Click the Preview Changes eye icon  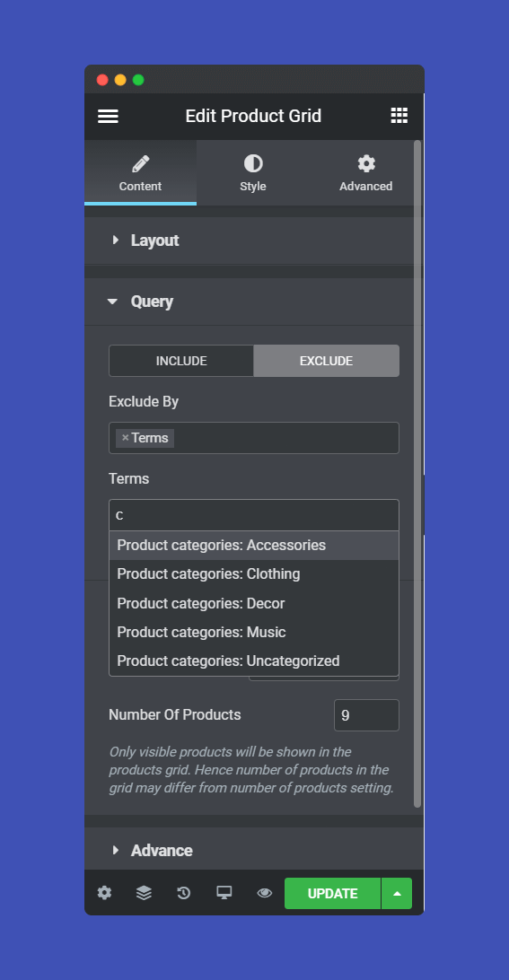pyautogui.click(x=265, y=893)
